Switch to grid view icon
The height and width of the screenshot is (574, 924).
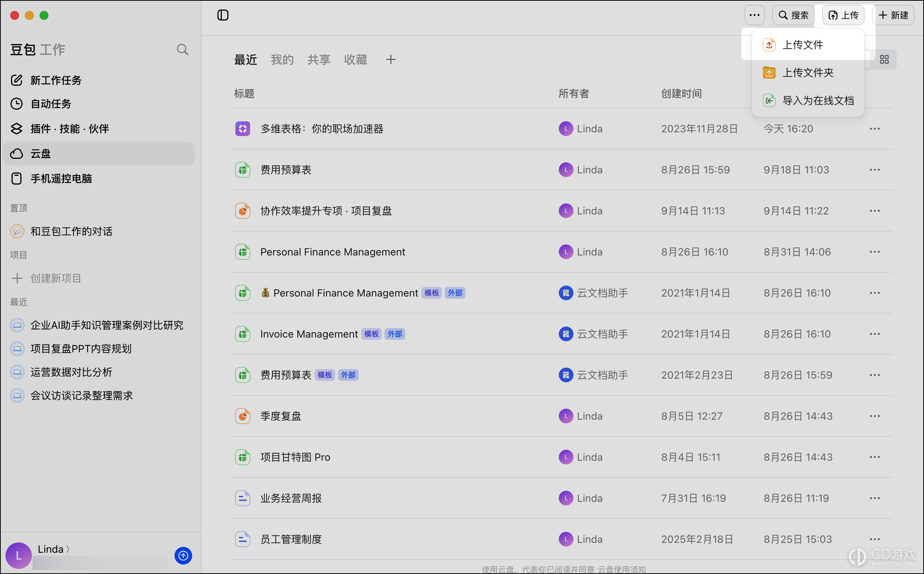(x=884, y=60)
